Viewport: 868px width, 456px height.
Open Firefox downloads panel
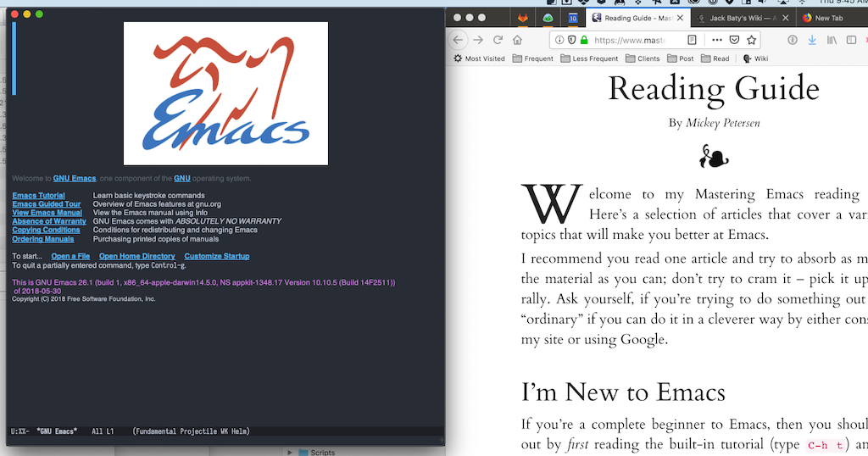tap(811, 40)
